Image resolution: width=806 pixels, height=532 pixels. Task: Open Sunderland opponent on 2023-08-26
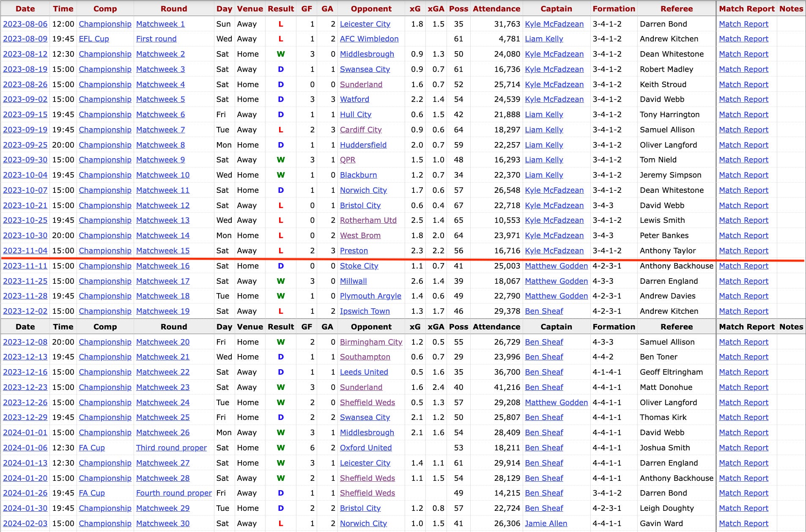coord(361,85)
